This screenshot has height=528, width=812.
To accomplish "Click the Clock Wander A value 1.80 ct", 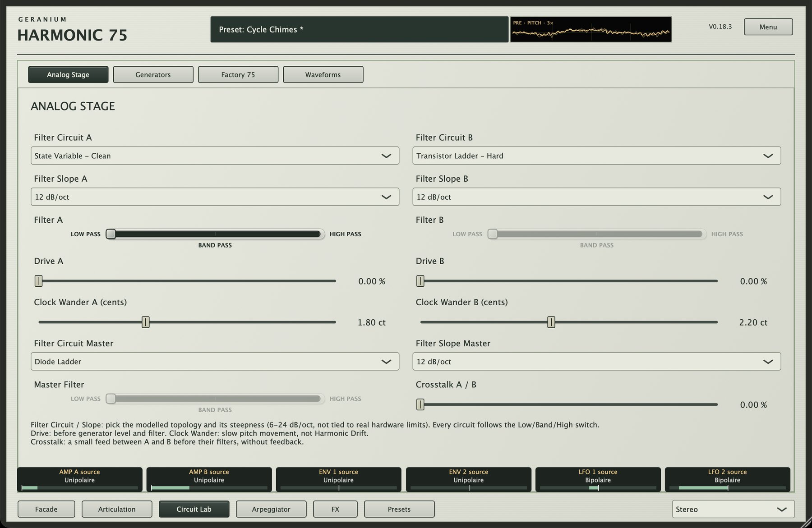I will [x=372, y=322].
